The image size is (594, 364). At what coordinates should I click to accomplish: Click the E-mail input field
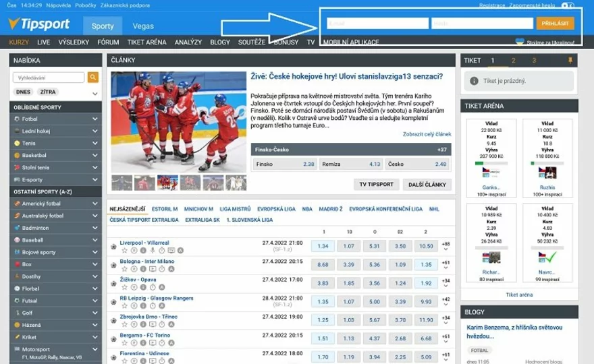377,23
